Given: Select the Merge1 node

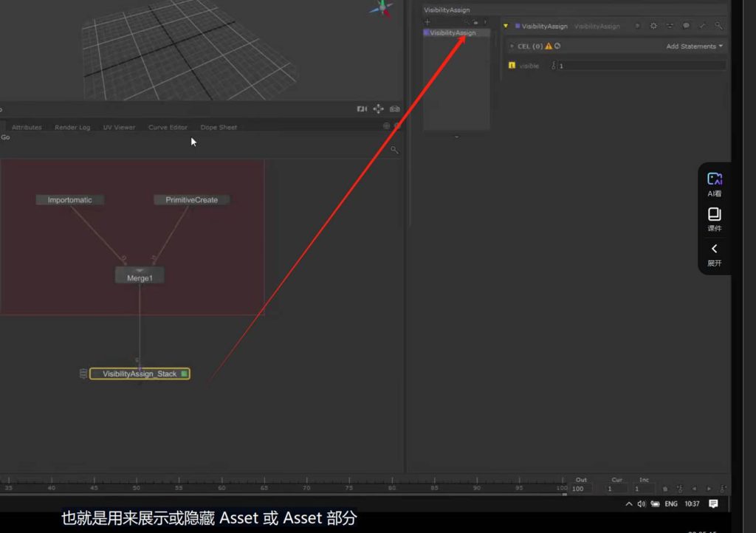Looking at the screenshot, I should (140, 278).
